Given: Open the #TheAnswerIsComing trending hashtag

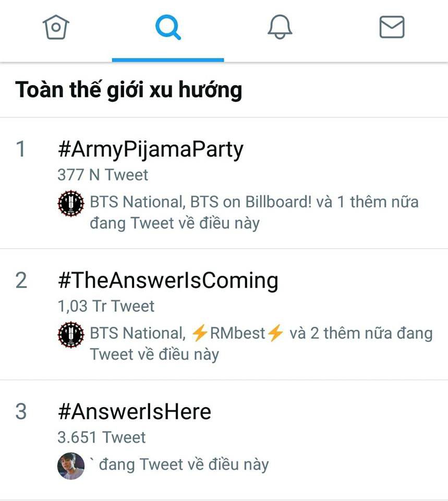Looking at the screenshot, I should pyautogui.click(x=168, y=281).
